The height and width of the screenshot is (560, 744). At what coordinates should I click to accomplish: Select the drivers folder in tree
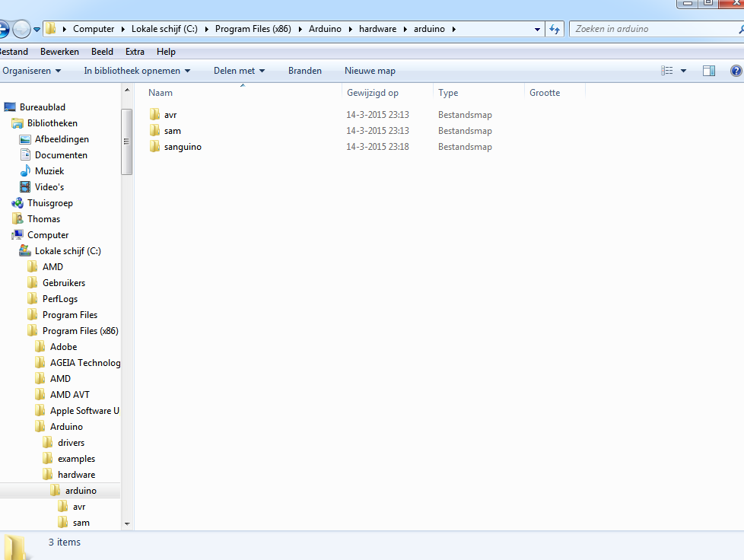(x=71, y=443)
